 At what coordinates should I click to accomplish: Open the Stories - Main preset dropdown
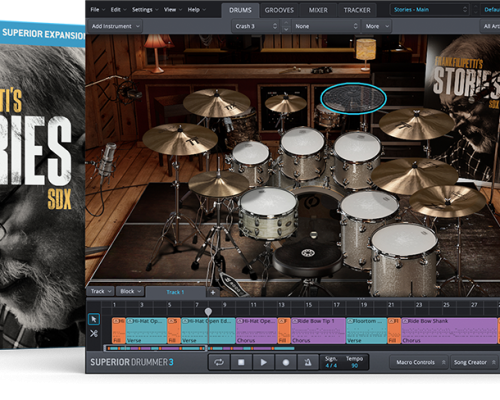(x=431, y=10)
